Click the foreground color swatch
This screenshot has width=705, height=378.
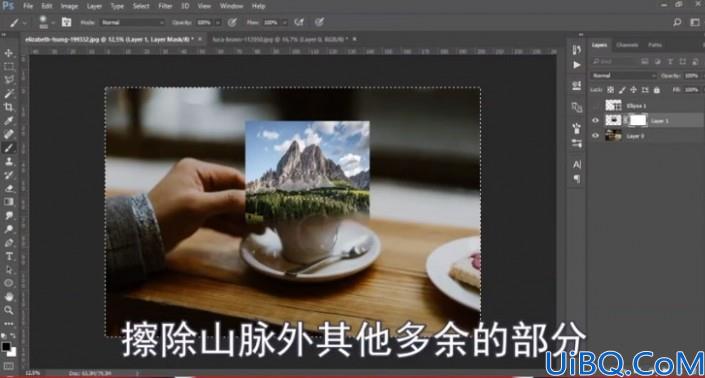coord(6,347)
